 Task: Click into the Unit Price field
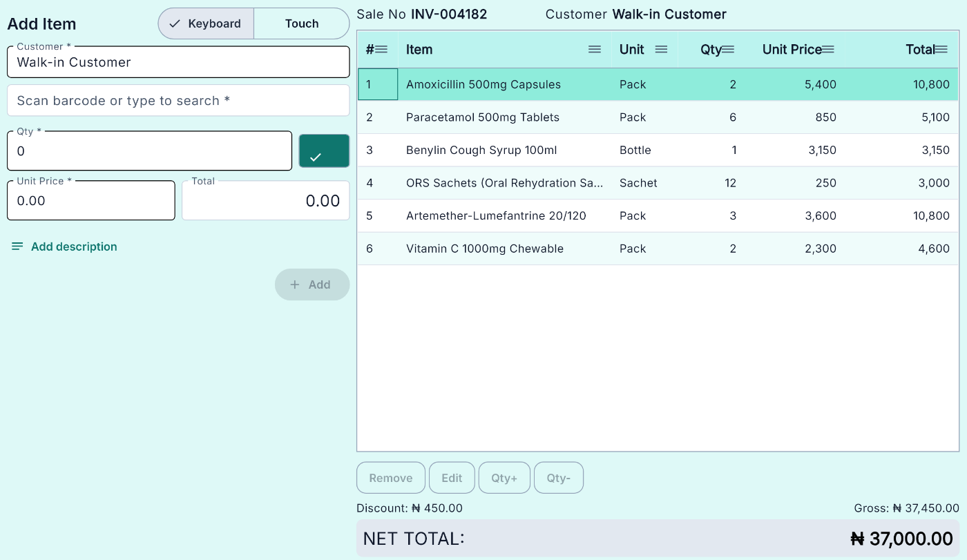(91, 201)
